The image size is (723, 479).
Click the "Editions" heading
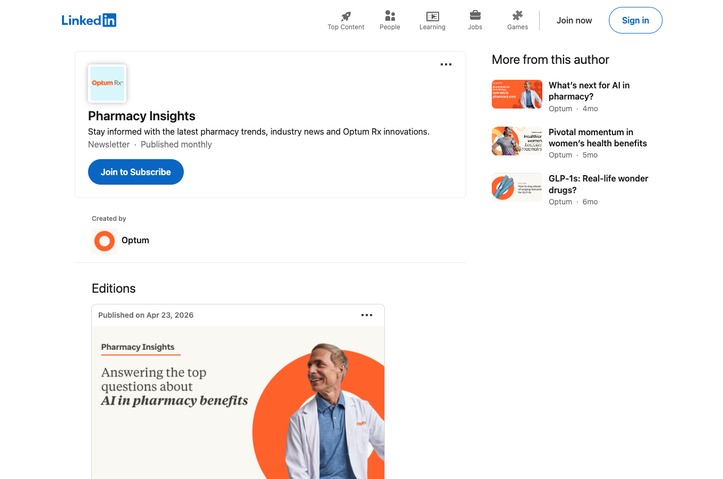113,289
